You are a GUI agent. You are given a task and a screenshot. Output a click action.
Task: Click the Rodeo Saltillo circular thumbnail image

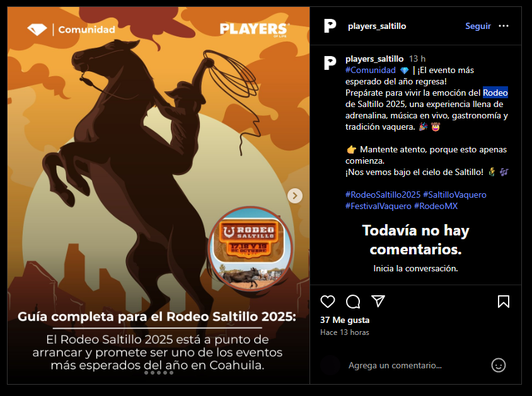[251, 248]
